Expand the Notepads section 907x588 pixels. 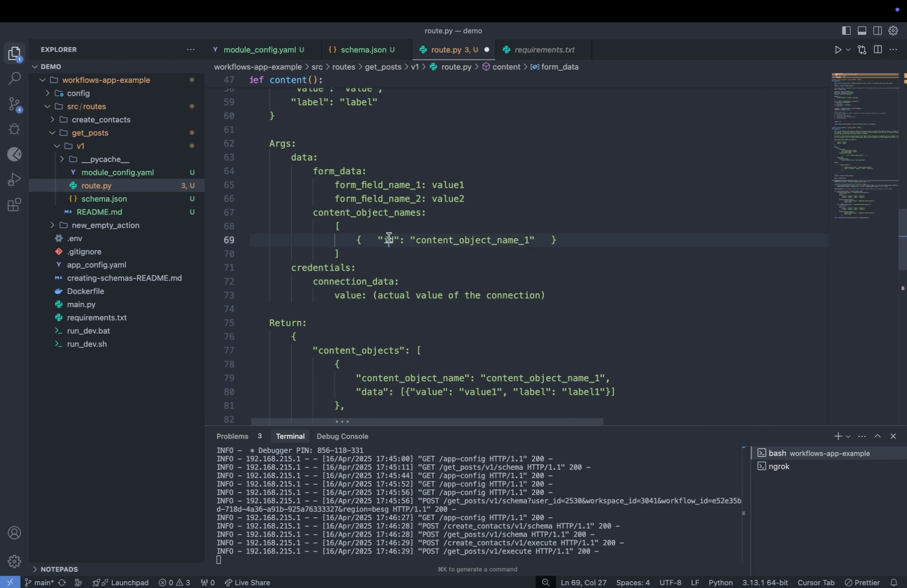point(59,569)
